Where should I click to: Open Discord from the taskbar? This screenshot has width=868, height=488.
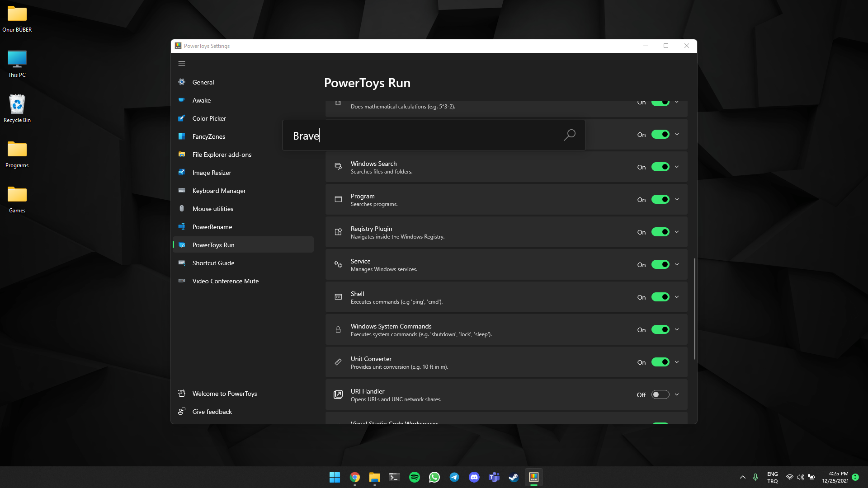click(x=474, y=477)
